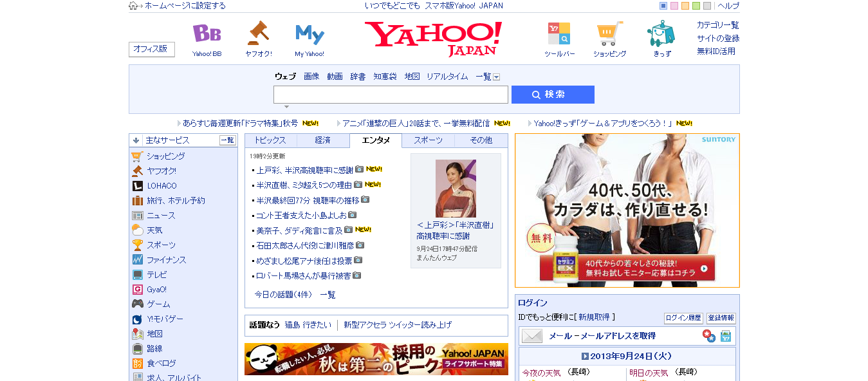
Task: Click the Yahoo photo box icon in login panel
Action: point(726,336)
